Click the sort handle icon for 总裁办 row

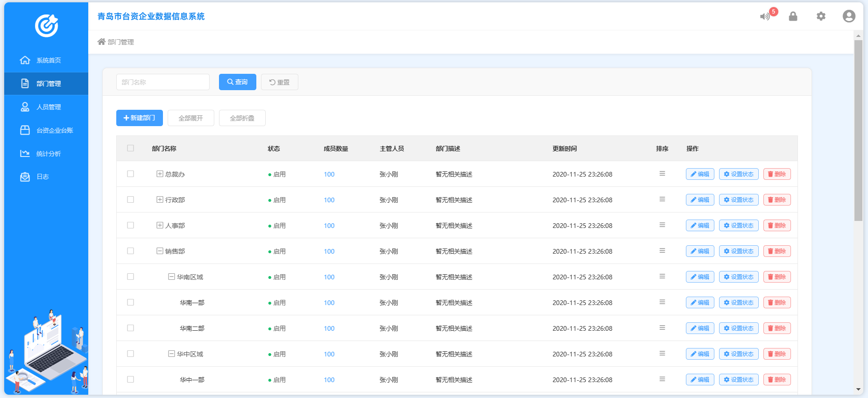tap(662, 174)
